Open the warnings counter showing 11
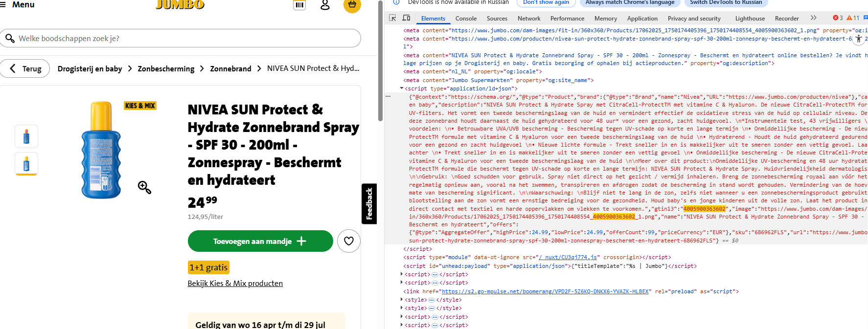868x329 pixels. (853, 18)
